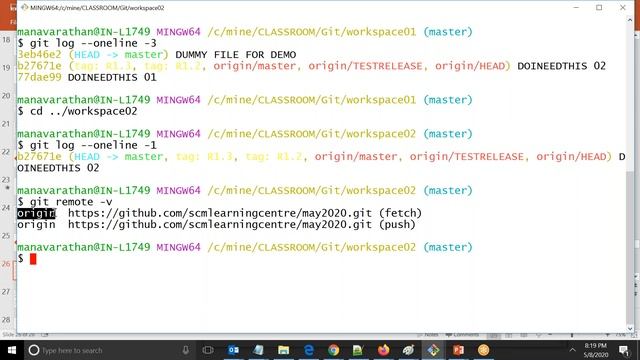Open the Windows Start menu

click(12, 350)
